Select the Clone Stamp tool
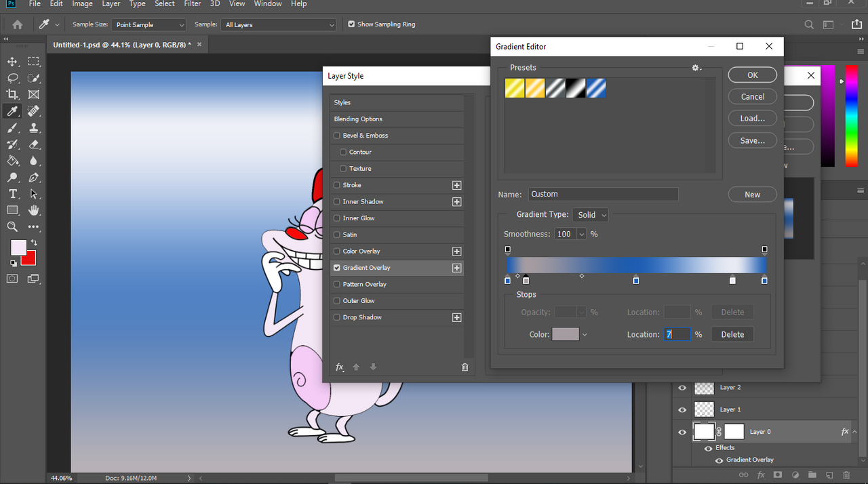Viewport: 868px width, 484px height. pos(34,127)
